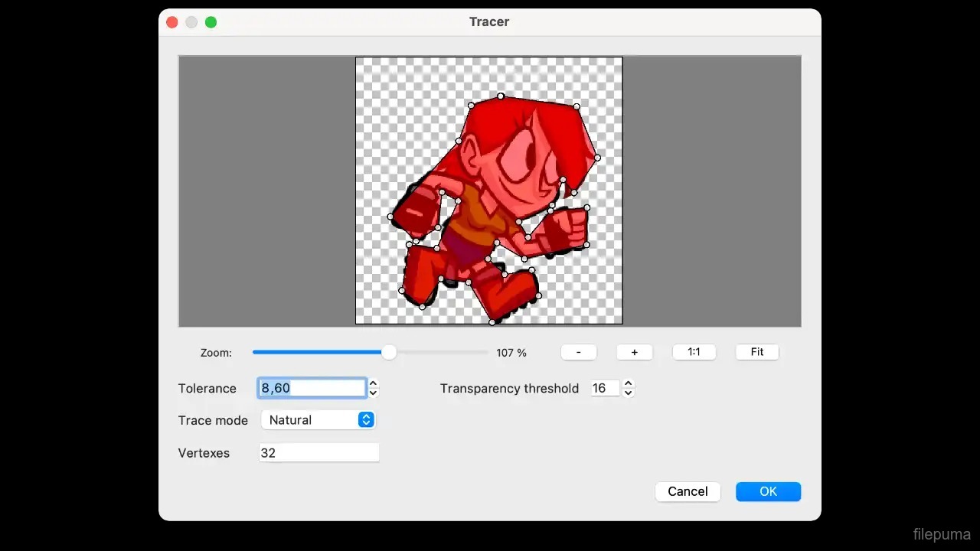Cancel the Tracer dialog

[x=688, y=491]
